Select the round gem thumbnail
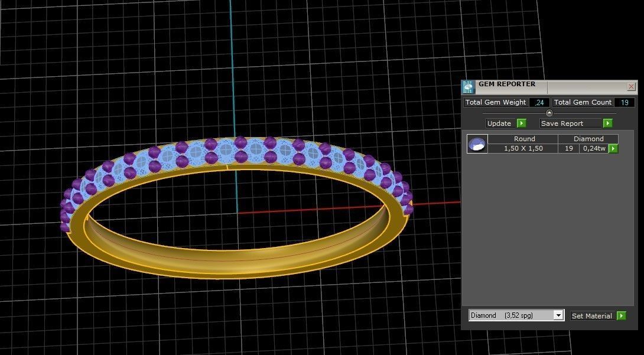The width and height of the screenshot is (644, 355). tap(477, 144)
